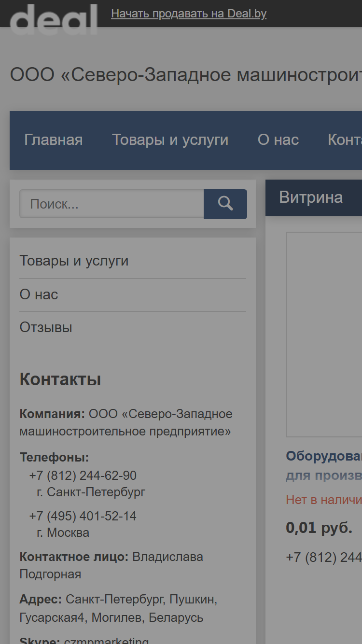Click the company title heading
Screen dimensions: 362x644
(x=186, y=75)
